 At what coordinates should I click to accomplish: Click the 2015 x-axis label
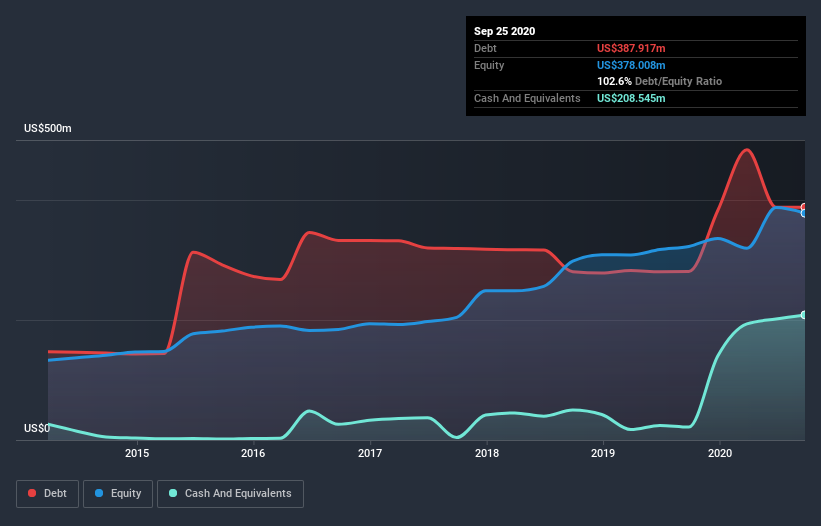point(137,453)
